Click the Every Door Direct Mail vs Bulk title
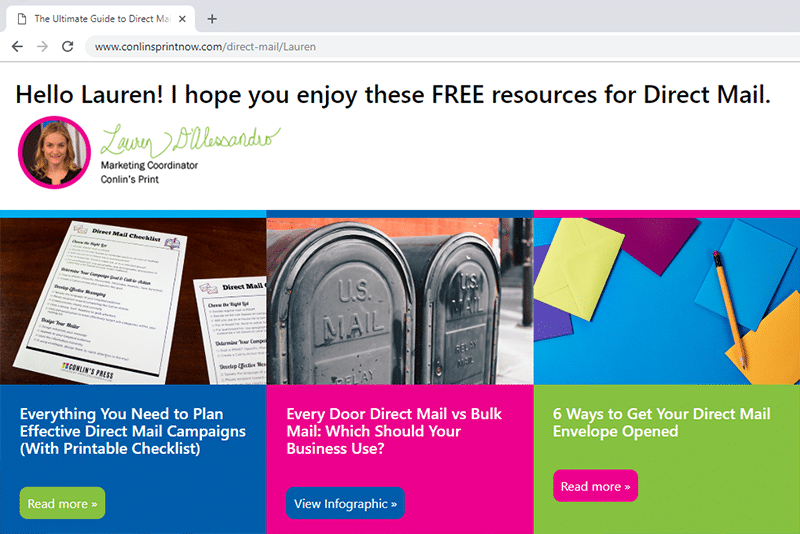800x534 pixels. pyautogui.click(x=394, y=431)
